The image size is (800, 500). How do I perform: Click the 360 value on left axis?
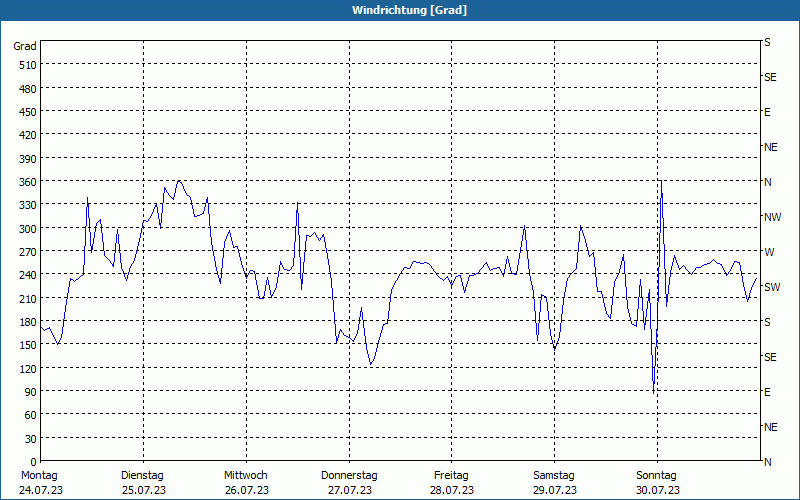(x=27, y=182)
